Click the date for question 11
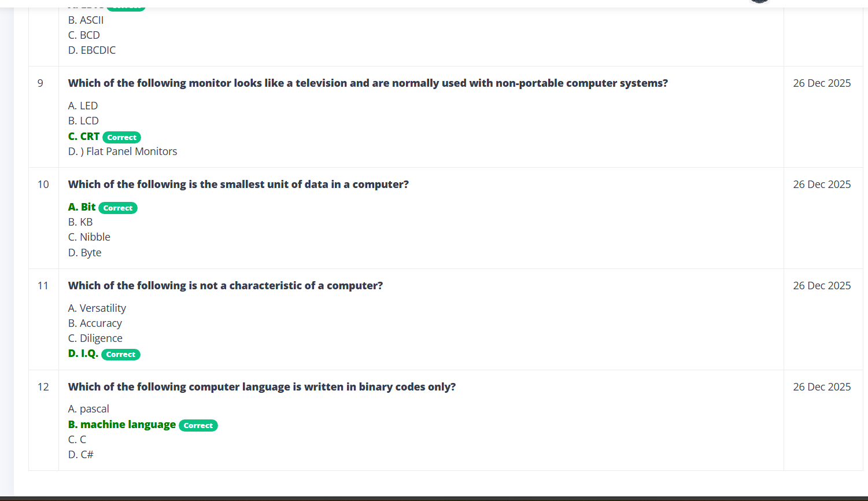 click(x=822, y=286)
